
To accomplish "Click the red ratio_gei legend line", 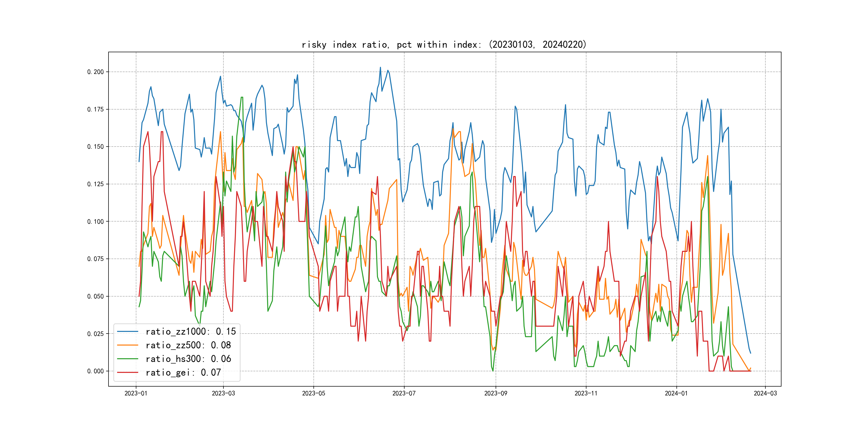I will pos(127,372).
